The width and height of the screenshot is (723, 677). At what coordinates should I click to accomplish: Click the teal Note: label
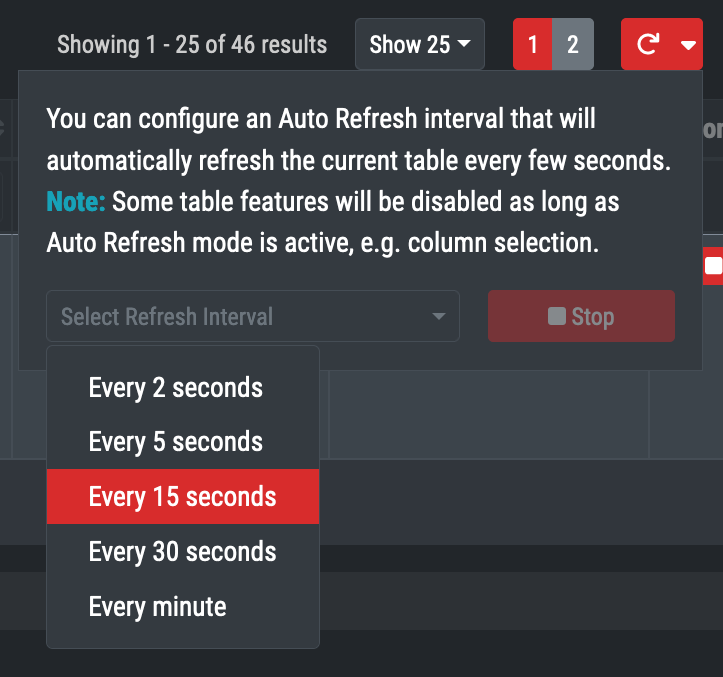(x=76, y=203)
